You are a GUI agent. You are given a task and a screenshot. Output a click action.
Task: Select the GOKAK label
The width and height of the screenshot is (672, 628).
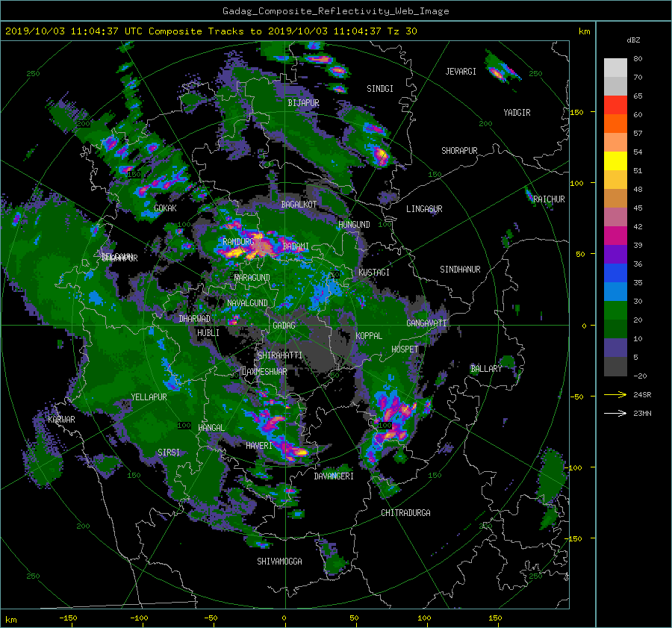(x=165, y=208)
